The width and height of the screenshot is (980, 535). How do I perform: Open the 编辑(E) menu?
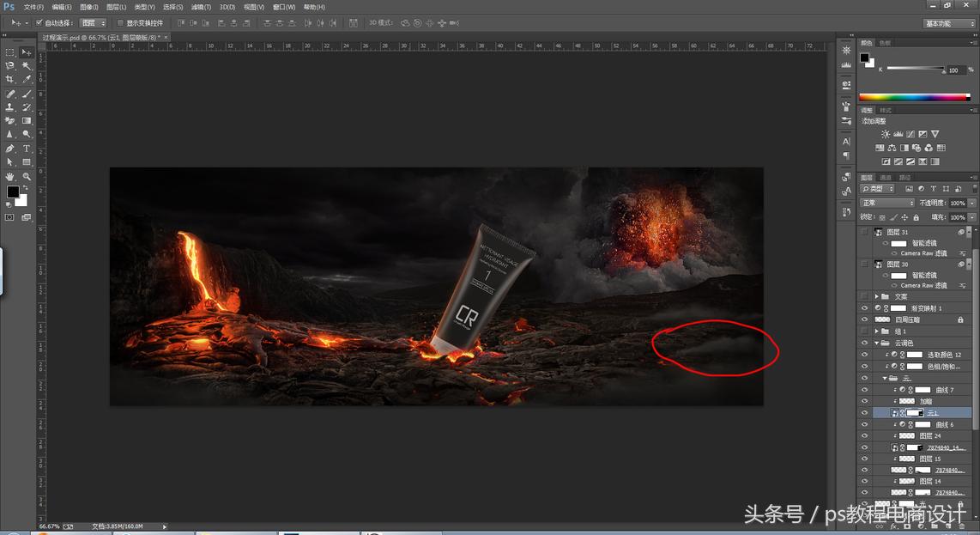[61, 7]
